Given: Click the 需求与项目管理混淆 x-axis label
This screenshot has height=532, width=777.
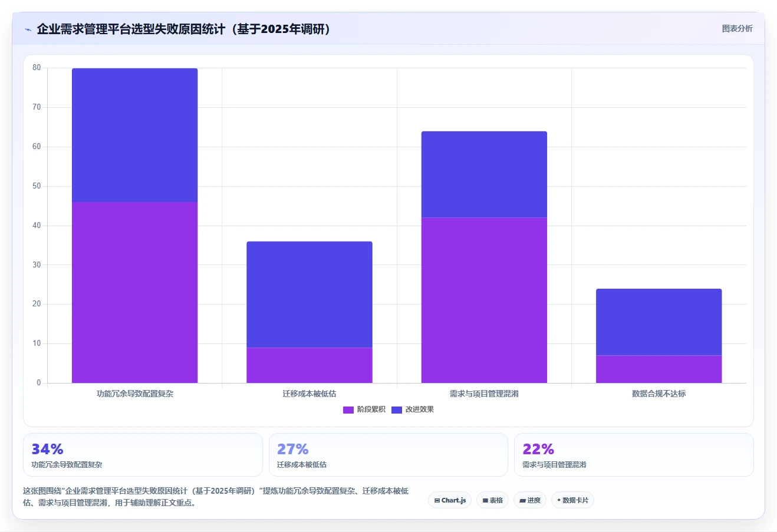Looking at the screenshot, I should [x=484, y=394].
